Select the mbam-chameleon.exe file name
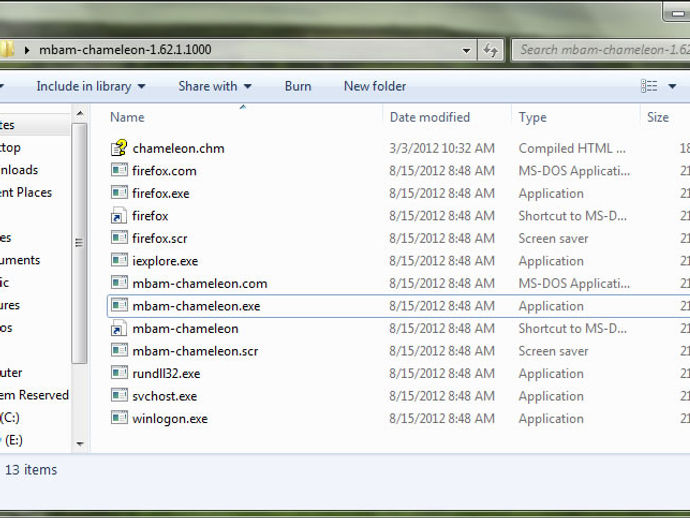 pyautogui.click(x=196, y=306)
